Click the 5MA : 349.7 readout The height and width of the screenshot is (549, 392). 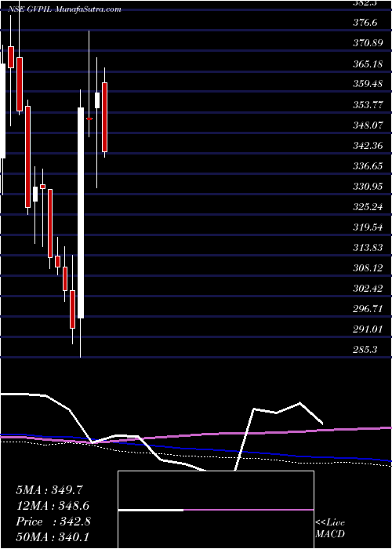click(x=49, y=490)
